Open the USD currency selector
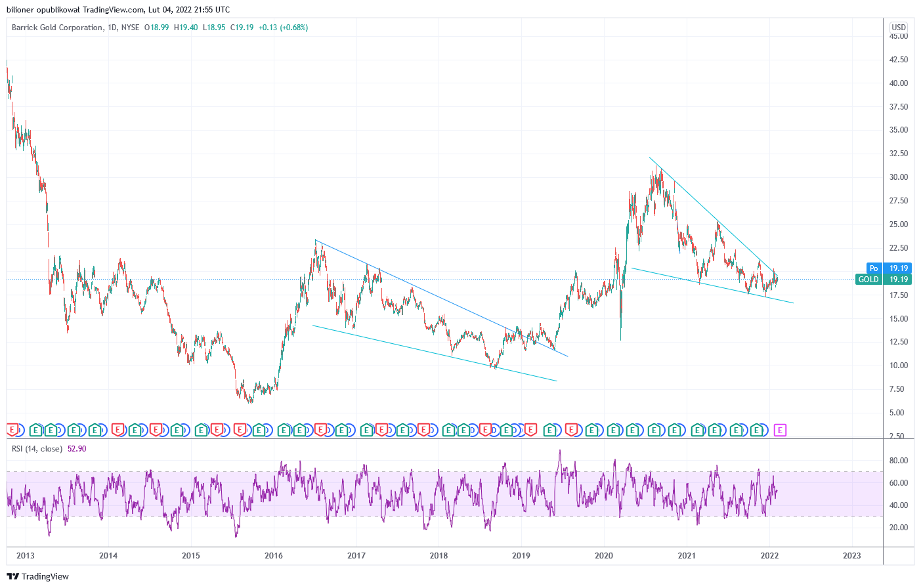Image resolution: width=921 pixels, height=588 pixels. click(898, 28)
